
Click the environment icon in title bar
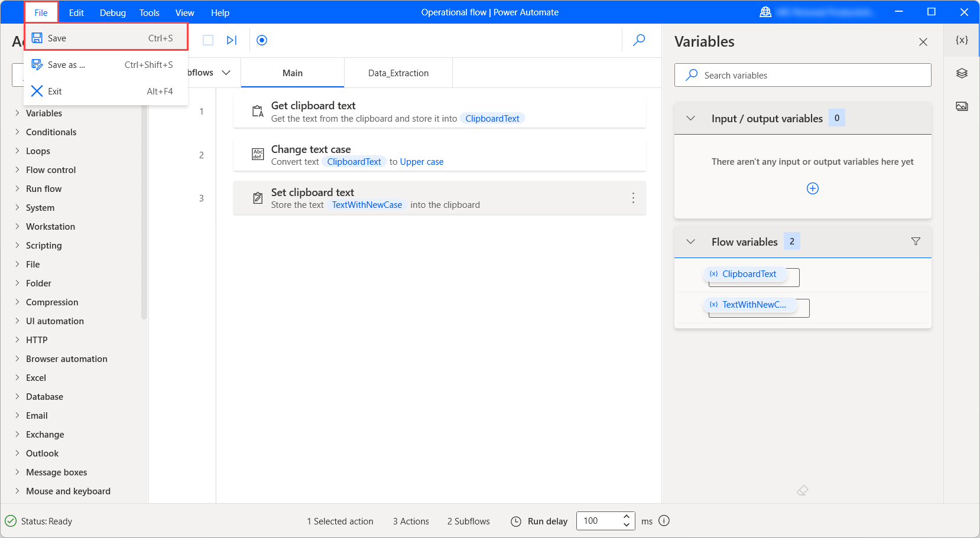pos(765,12)
